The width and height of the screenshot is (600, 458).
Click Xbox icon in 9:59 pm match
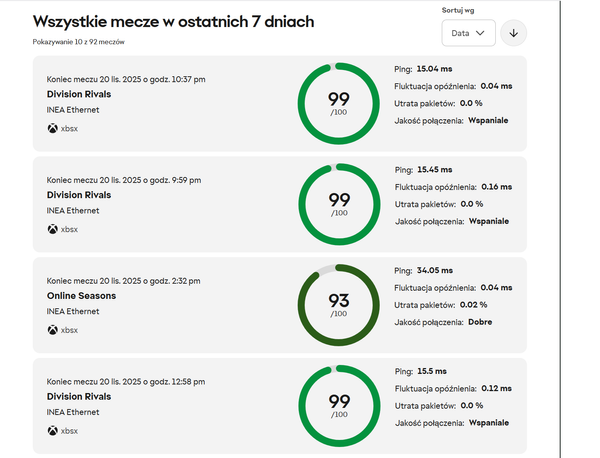tap(52, 229)
